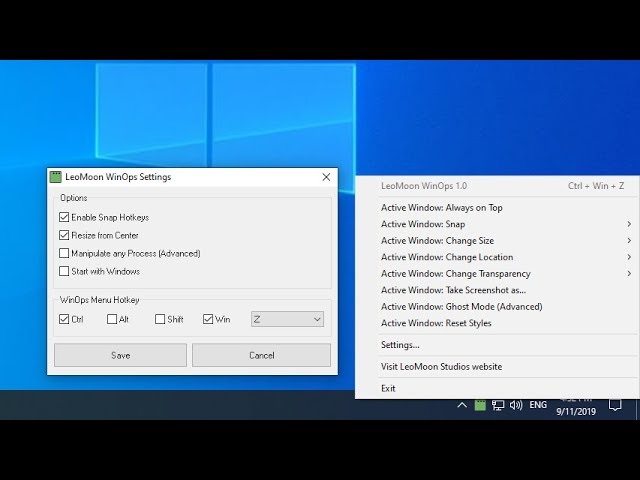
Task: Click the volume speaker tray icon
Action: (516, 405)
